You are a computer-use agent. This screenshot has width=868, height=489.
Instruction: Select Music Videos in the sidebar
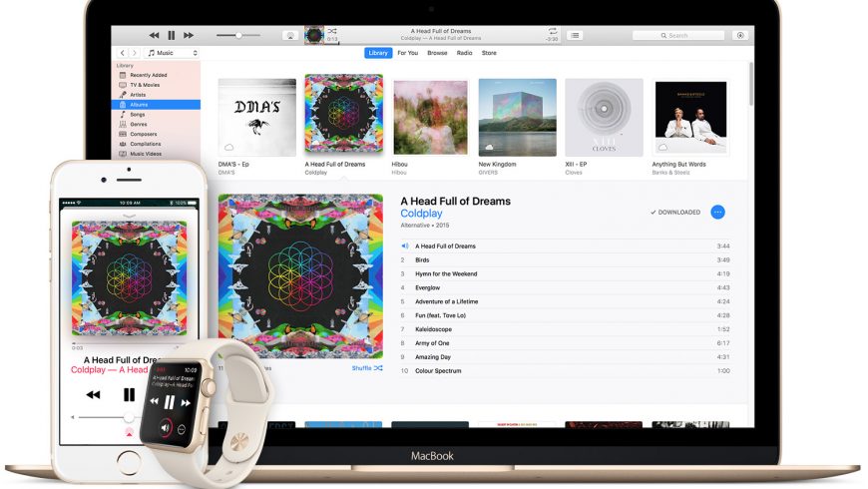coord(156,154)
